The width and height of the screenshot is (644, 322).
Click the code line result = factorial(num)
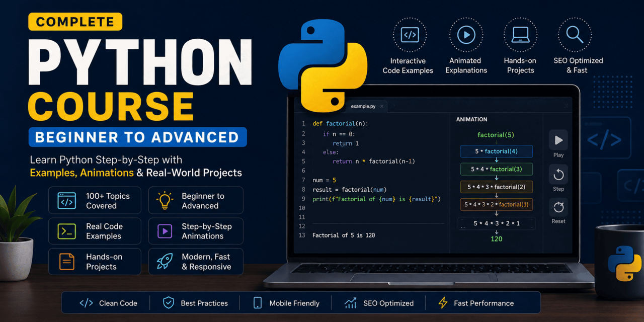[349, 190]
